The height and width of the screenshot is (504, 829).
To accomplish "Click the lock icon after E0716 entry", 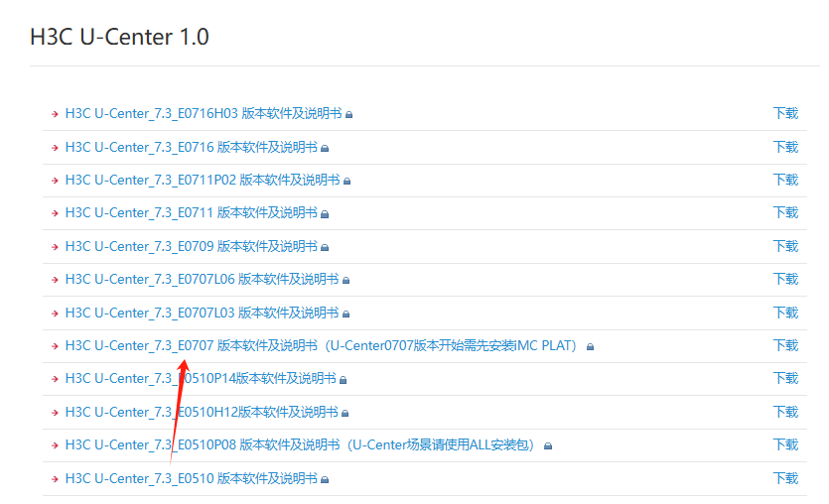I will click(325, 149).
